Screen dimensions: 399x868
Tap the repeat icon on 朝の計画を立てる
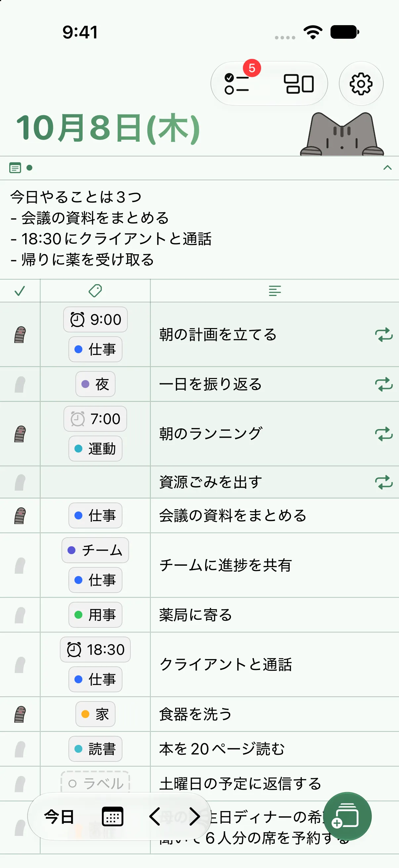pos(384,335)
